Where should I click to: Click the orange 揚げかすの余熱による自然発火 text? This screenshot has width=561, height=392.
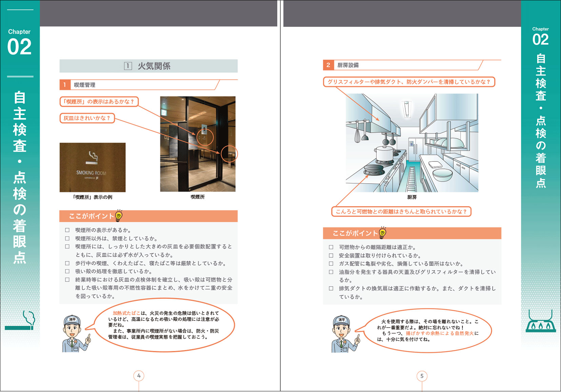[x=440, y=333]
